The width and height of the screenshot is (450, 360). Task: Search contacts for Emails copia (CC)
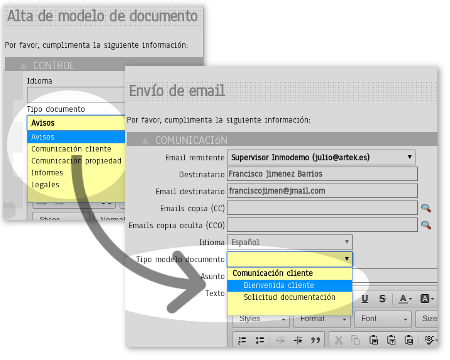pos(426,208)
